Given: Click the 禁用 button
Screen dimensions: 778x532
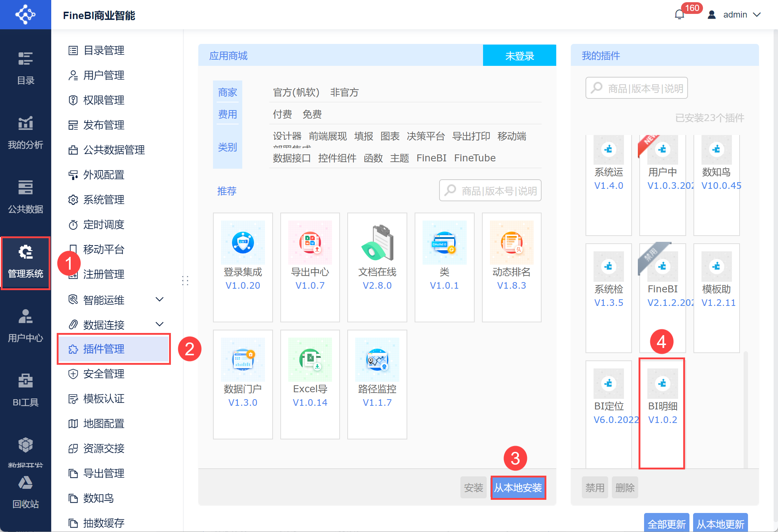Looking at the screenshot, I should tap(595, 487).
